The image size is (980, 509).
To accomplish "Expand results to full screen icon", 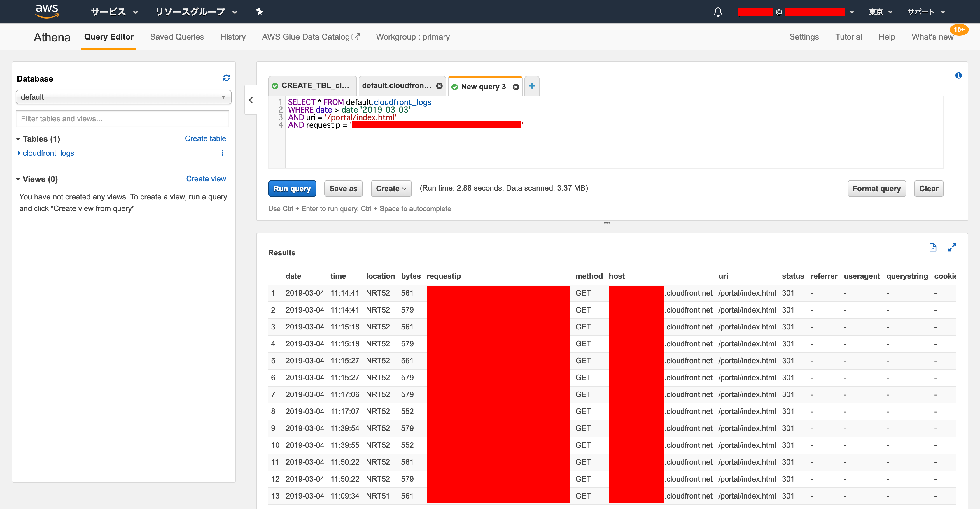I will [952, 248].
